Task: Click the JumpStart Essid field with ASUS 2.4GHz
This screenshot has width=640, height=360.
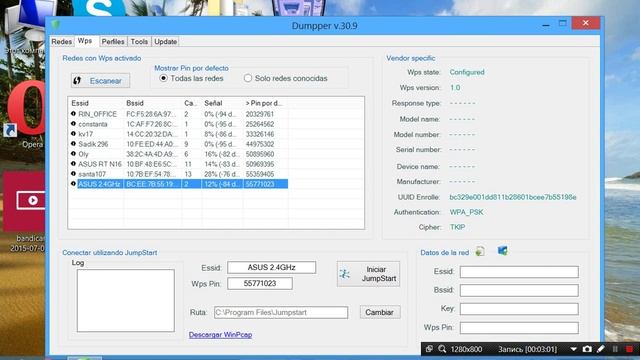Action: pos(271,267)
